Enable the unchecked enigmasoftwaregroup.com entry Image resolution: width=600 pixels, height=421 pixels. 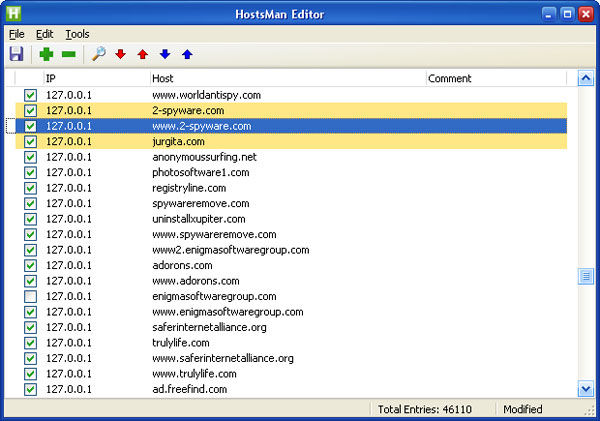pyautogui.click(x=30, y=296)
